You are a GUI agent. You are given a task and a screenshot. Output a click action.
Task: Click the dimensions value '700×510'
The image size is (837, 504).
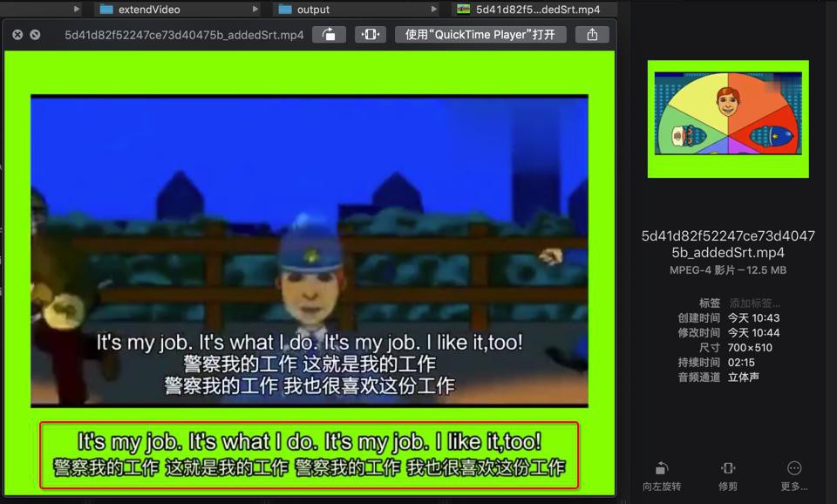coord(750,348)
